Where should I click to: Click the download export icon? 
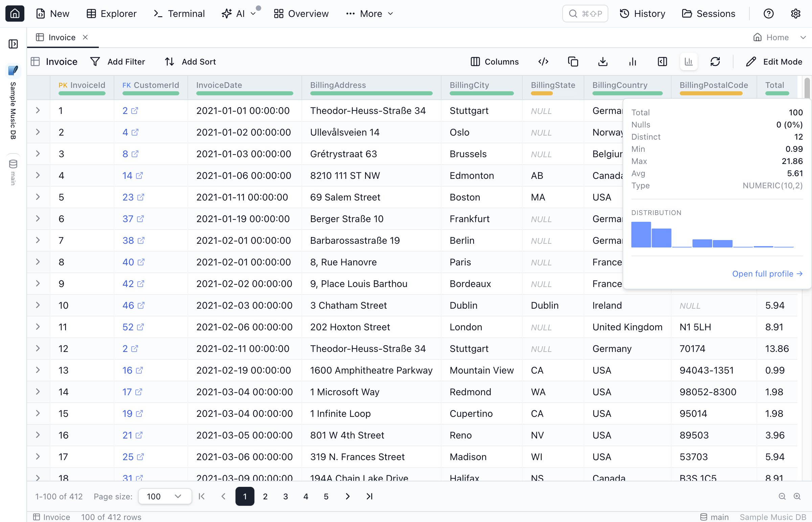(603, 62)
